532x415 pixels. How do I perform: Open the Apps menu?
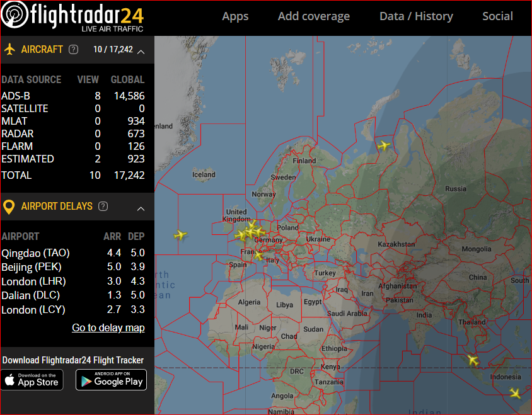click(x=235, y=16)
